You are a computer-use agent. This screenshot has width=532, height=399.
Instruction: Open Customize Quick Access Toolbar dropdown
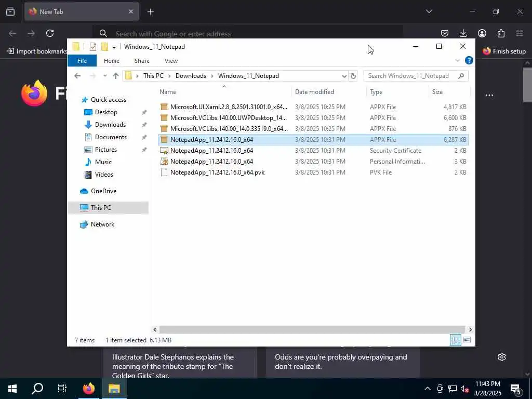tap(114, 47)
